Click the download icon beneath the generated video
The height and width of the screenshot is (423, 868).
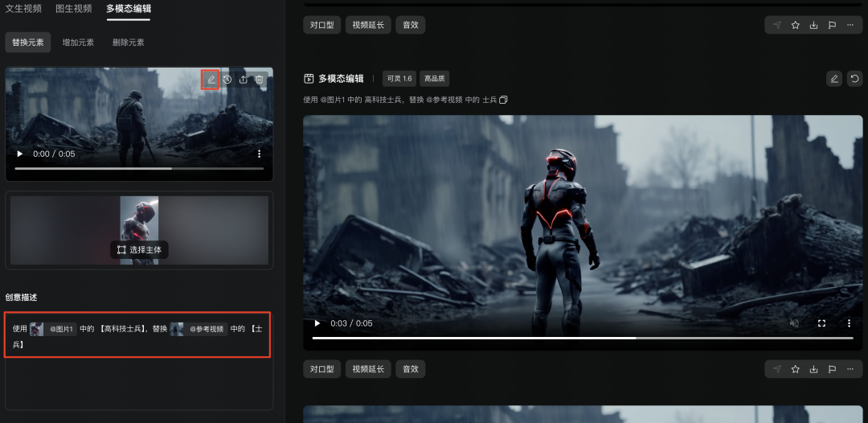pos(813,369)
